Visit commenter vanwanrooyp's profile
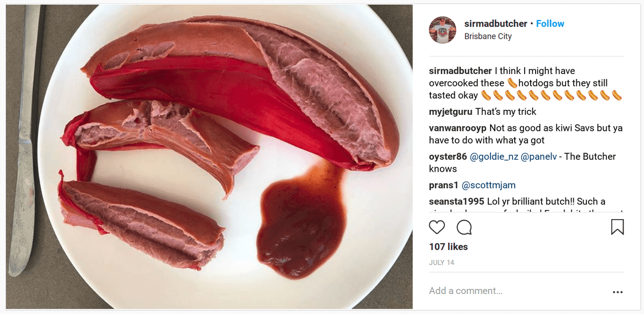Image resolution: width=644 pixels, height=314 pixels. [x=458, y=128]
